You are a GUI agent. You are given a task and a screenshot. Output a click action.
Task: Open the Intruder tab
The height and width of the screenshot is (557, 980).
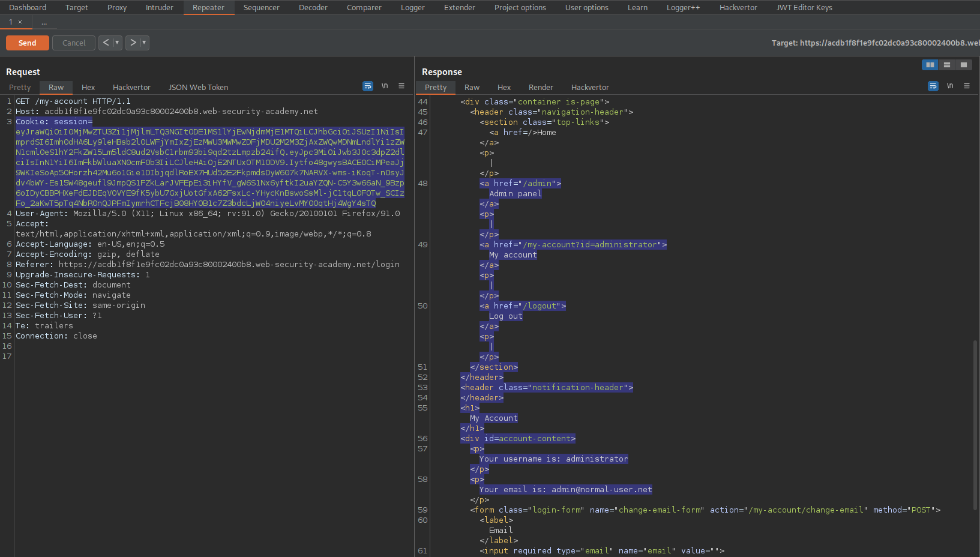pyautogui.click(x=160, y=8)
